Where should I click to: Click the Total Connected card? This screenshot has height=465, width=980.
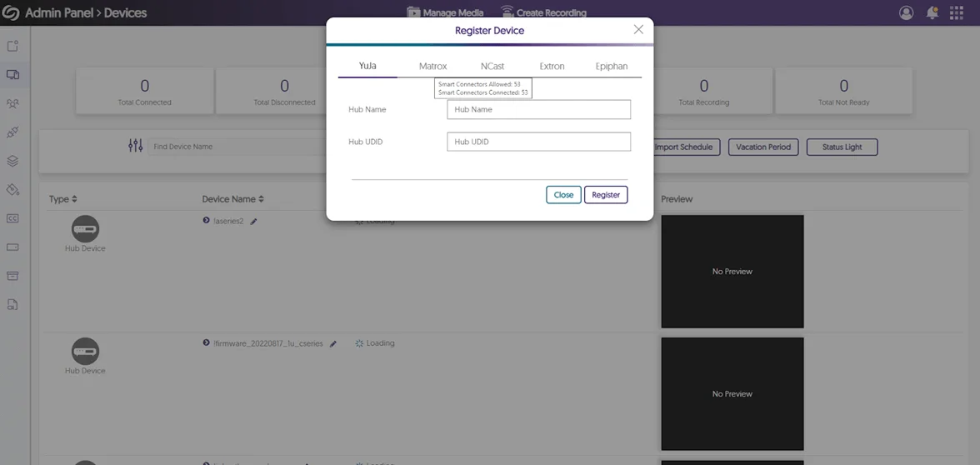click(x=144, y=92)
